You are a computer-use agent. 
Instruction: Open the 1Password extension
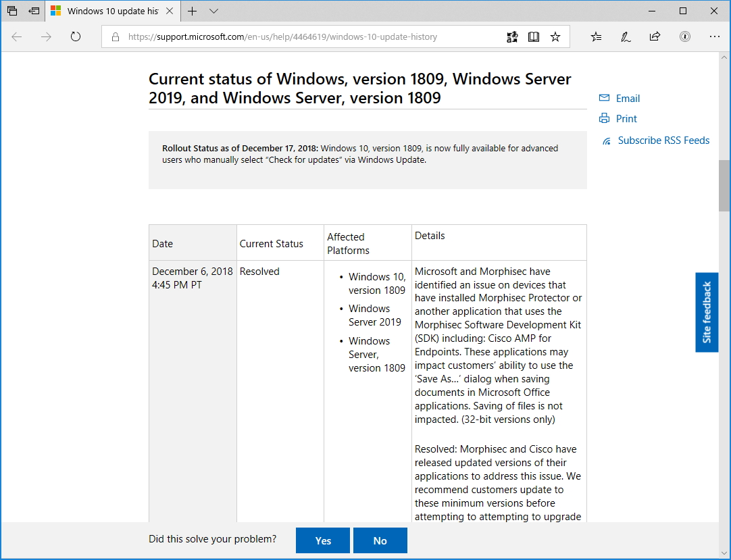click(x=684, y=36)
